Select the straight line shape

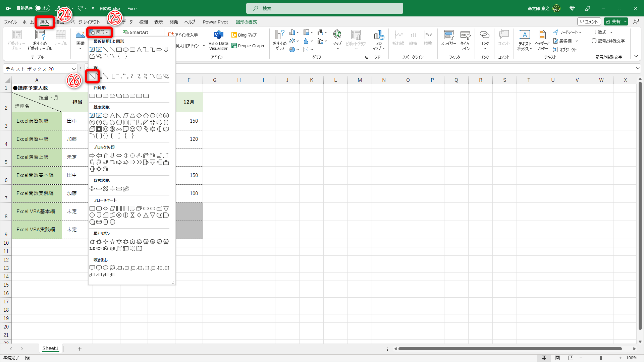point(92,76)
